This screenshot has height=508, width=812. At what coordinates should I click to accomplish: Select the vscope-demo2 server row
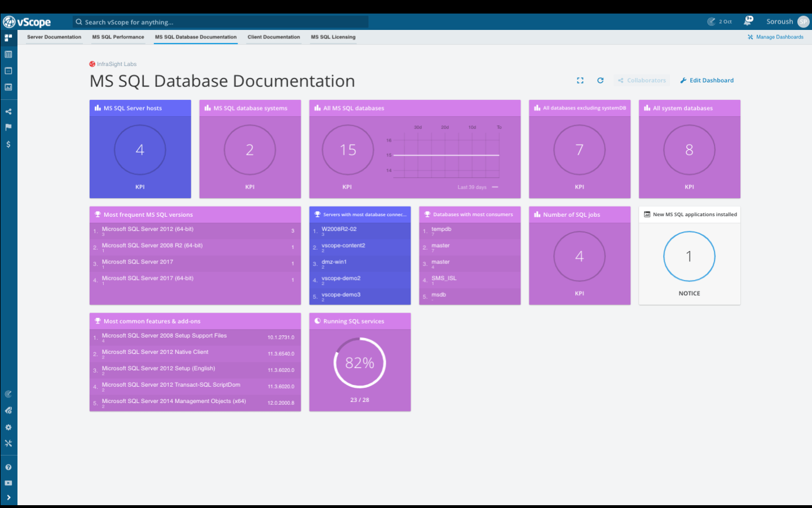pos(360,280)
